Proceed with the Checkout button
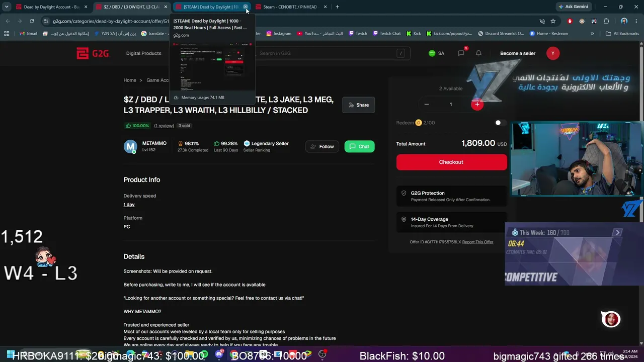 tap(451, 162)
